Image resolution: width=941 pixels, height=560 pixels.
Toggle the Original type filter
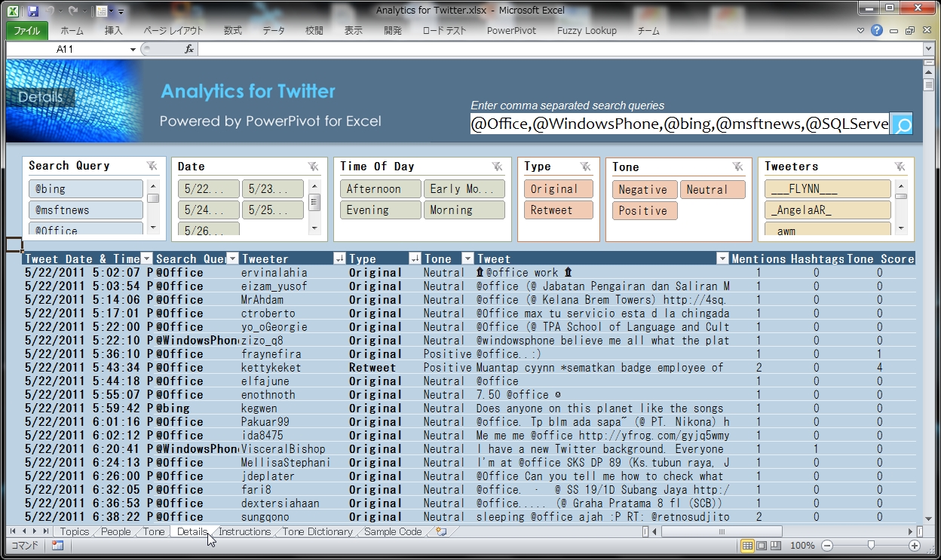(x=559, y=188)
